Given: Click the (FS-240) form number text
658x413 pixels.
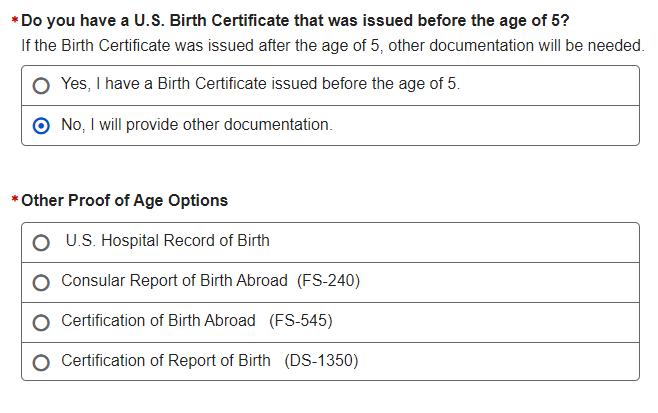Looking at the screenshot, I should pos(328,281).
